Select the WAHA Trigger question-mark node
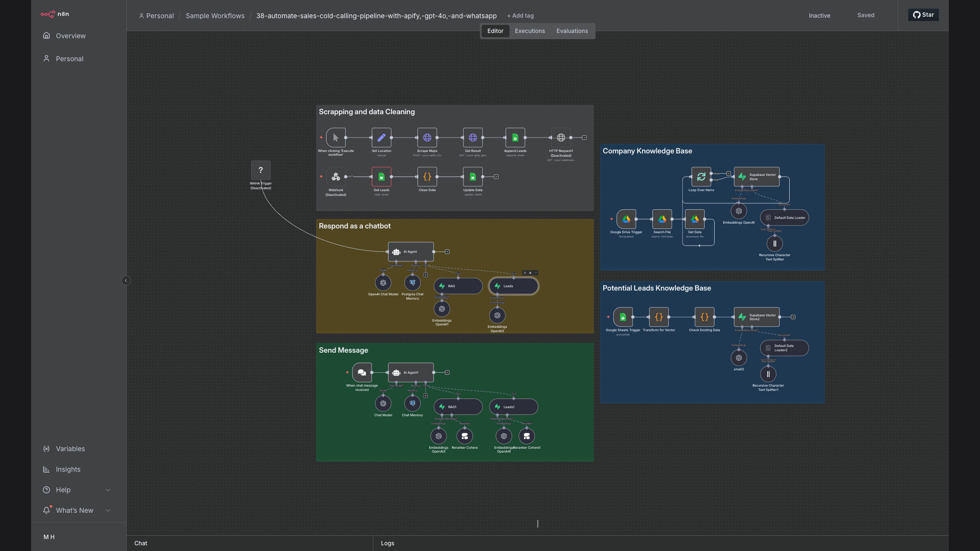 261,170
